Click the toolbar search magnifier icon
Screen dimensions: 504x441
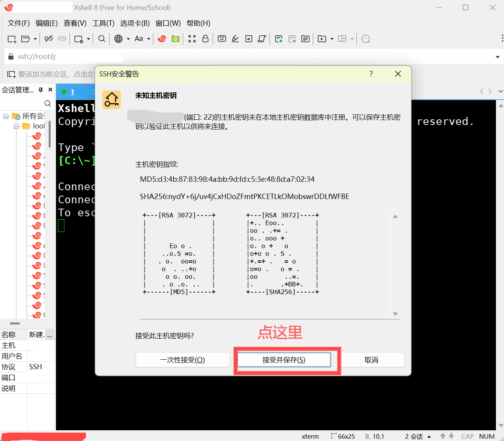102,39
